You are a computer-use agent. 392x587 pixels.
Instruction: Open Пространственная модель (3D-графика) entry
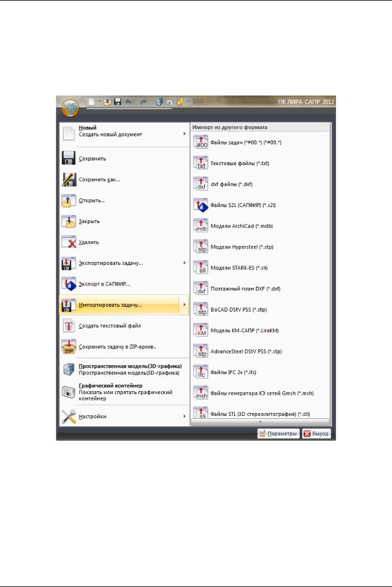pyautogui.click(x=124, y=369)
